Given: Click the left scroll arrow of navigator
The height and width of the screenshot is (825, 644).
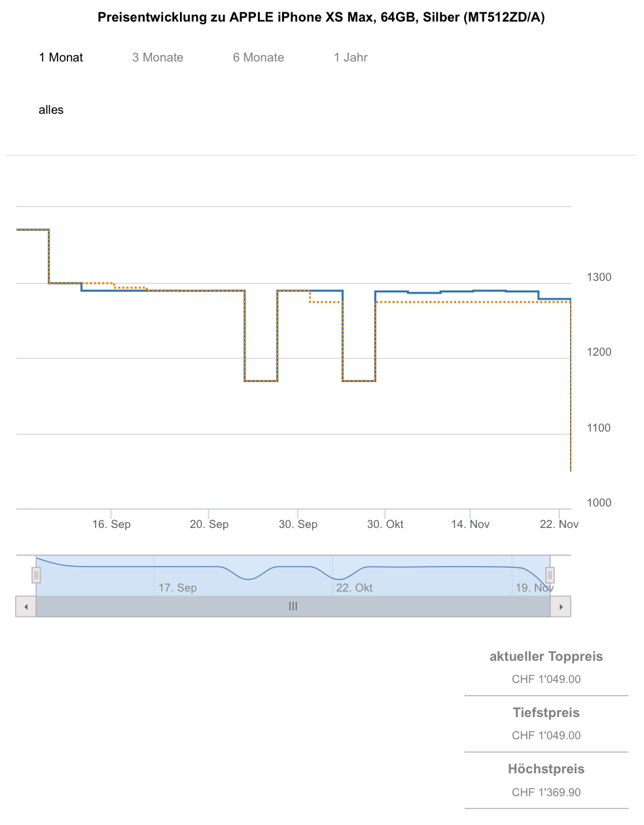Looking at the screenshot, I should coord(26,606).
